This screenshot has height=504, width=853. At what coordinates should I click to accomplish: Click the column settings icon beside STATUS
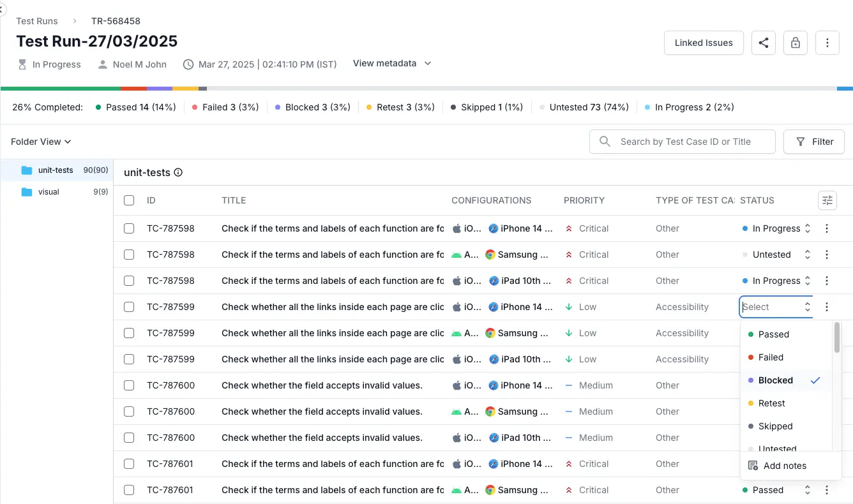(x=827, y=200)
